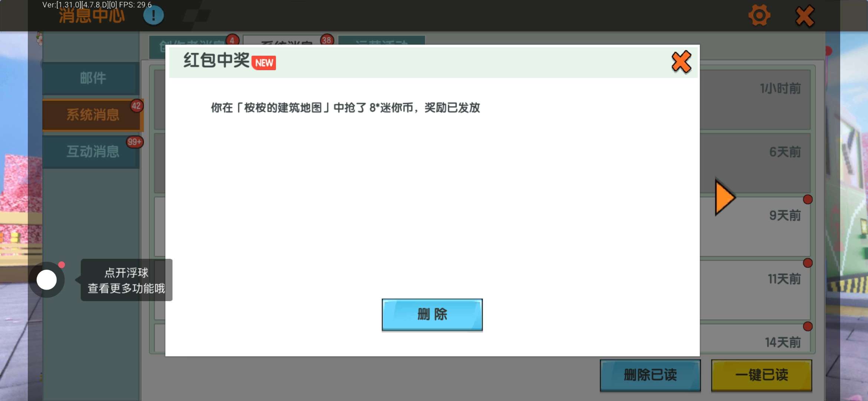Tap the blue exclamation info icon
Image resolution: width=868 pixels, height=401 pixels.
click(x=153, y=16)
